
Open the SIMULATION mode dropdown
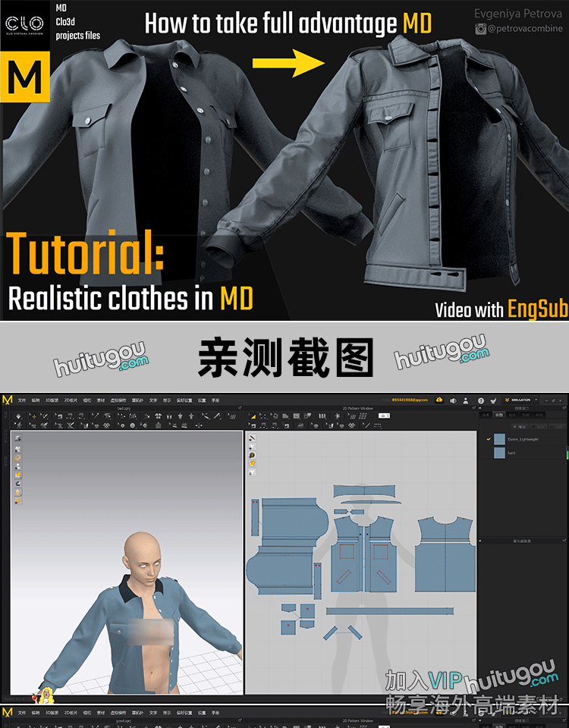519,400
